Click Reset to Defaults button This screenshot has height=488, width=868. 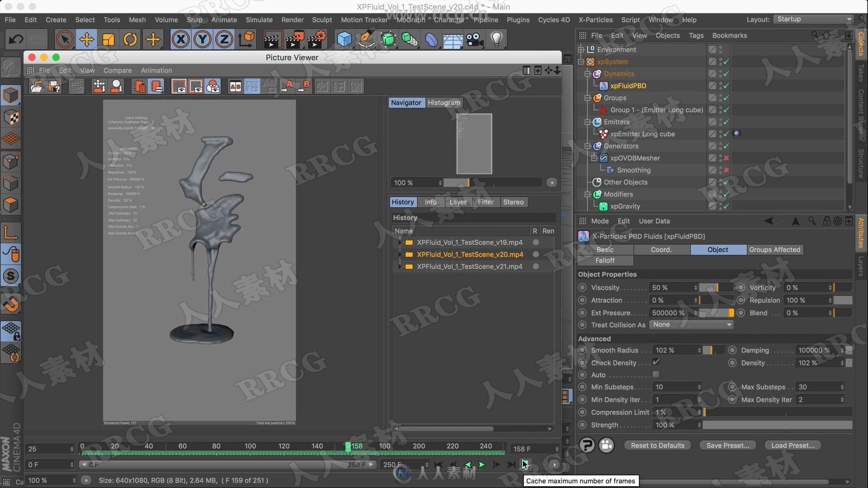pos(657,446)
